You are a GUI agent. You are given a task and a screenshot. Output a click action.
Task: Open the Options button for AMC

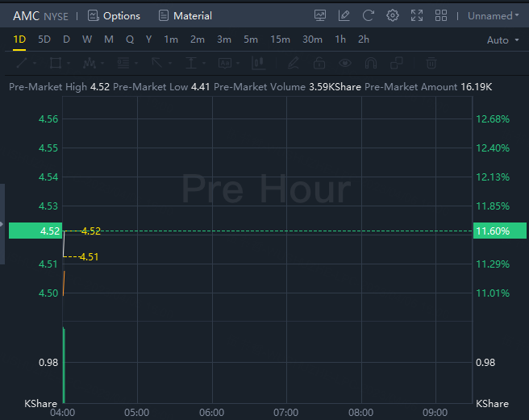point(114,16)
